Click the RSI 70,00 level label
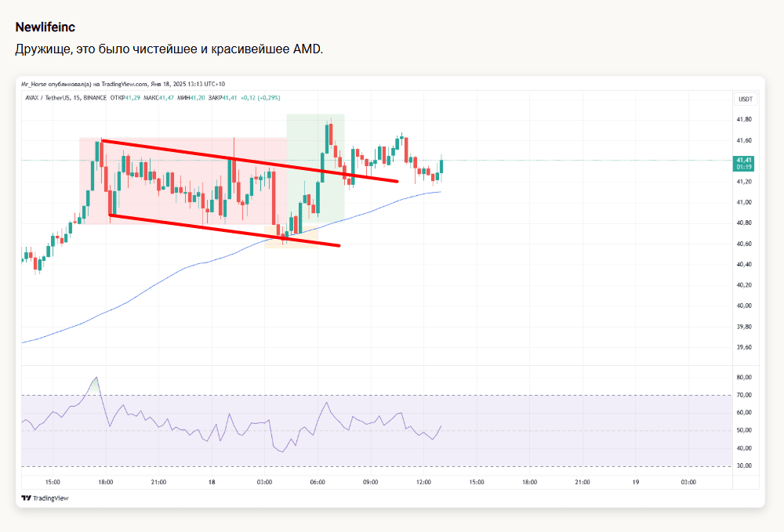Viewport: 784px width, 532px height. coord(744,395)
